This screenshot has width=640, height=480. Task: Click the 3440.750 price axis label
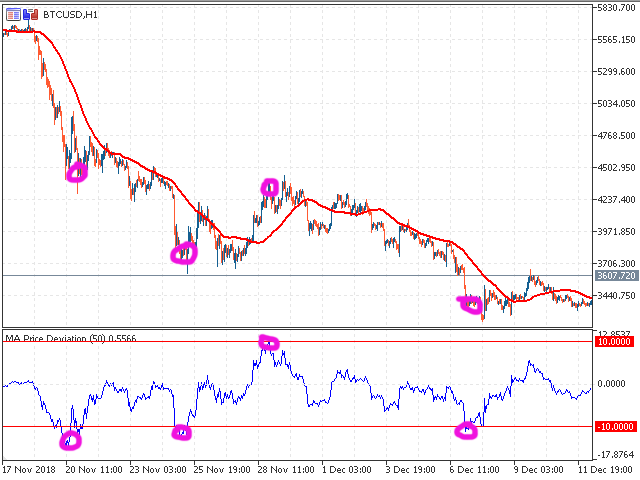click(616, 296)
